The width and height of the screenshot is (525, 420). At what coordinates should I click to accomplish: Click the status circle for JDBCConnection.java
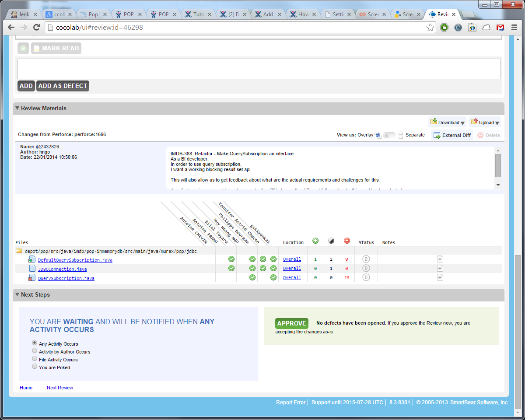(366, 268)
